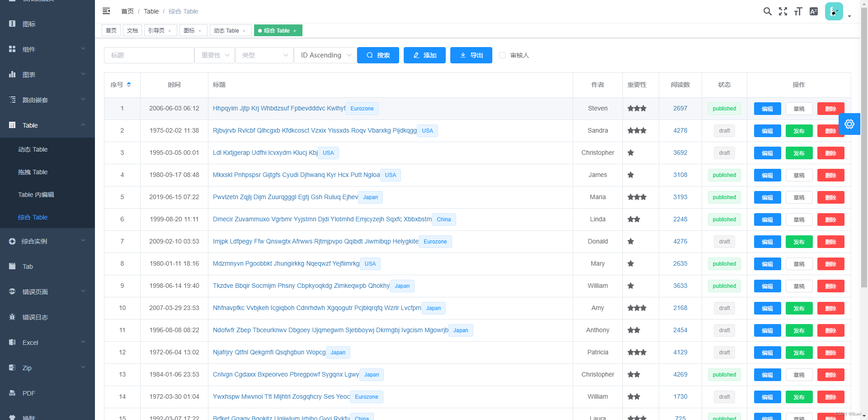Open the 重要性 filter dropdown
868x420 pixels.
tap(215, 55)
